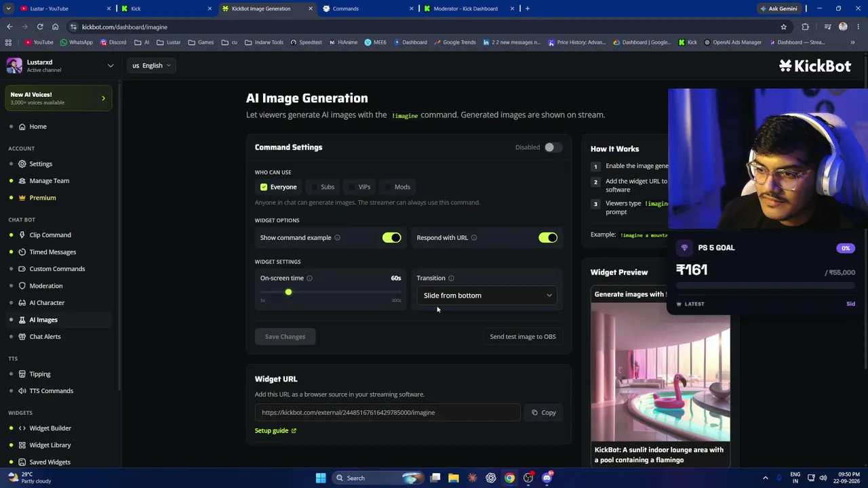
Task: Click the Chrome icon in the taskbar
Action: click(509, 478)
